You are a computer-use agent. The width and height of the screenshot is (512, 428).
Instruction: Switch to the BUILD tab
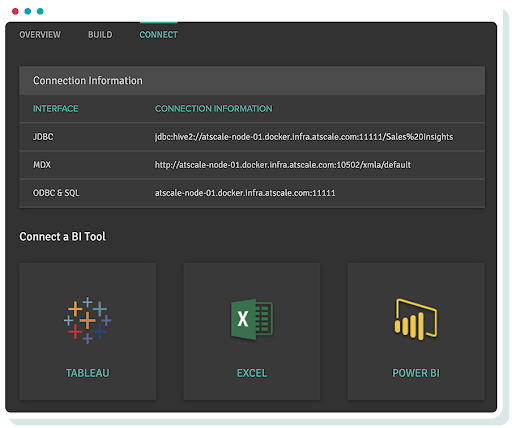(100, 35)
